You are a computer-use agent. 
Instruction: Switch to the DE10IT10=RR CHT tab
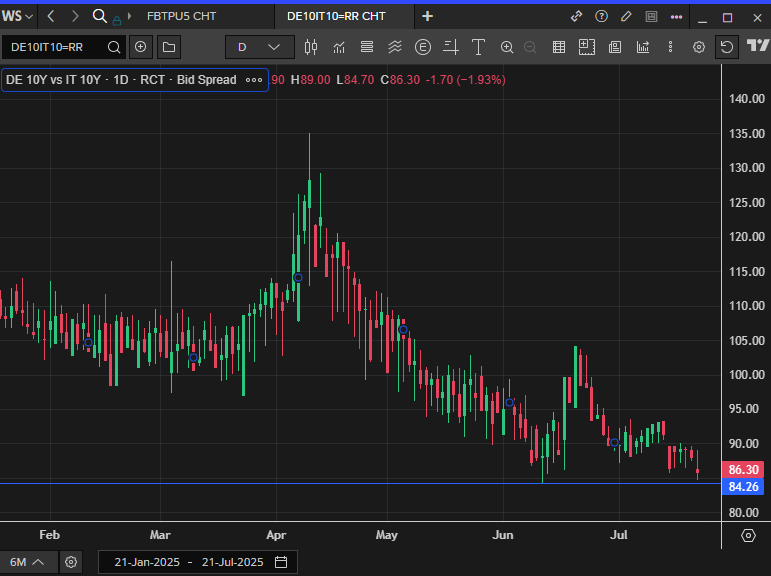pos(336,16)
